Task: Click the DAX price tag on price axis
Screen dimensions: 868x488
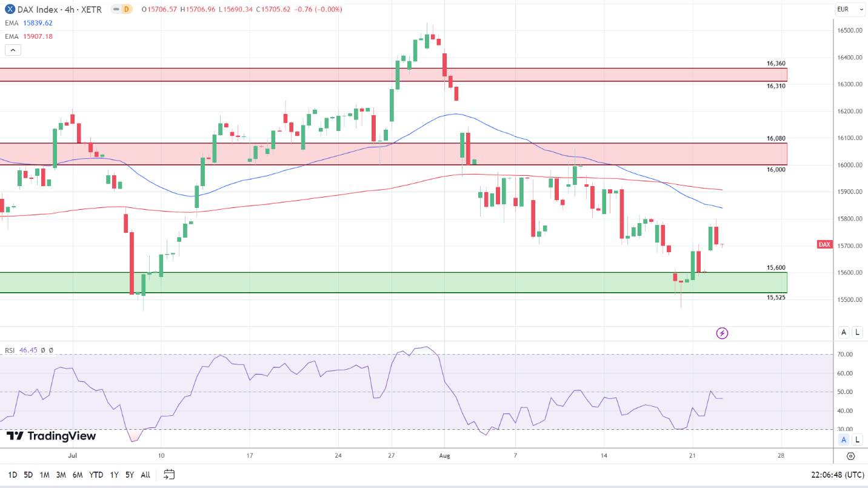Action: (824, 244)
